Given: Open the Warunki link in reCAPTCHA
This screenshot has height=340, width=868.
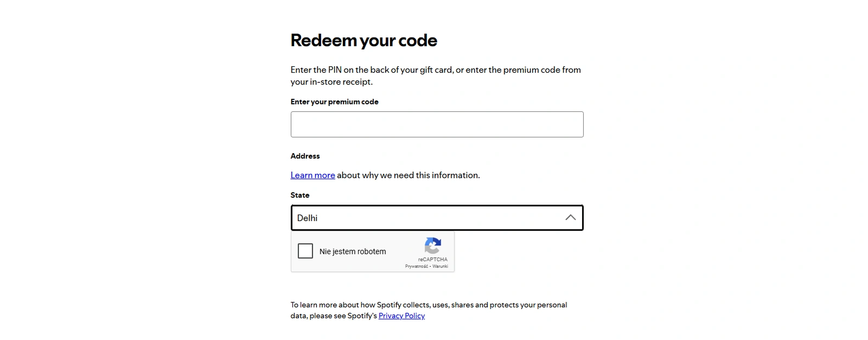Looking at the screenshot, I should (440, 267).
